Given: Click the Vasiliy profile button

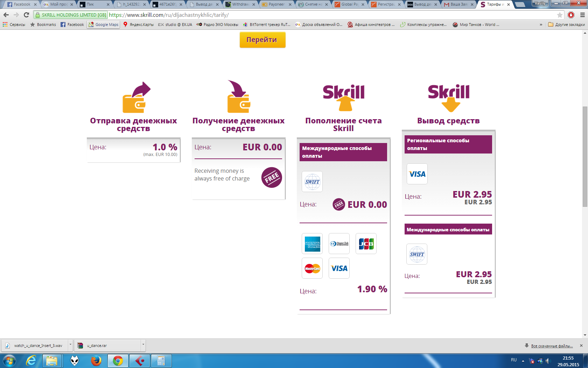Looking at the screenshot, I should [x=540, y=3].
